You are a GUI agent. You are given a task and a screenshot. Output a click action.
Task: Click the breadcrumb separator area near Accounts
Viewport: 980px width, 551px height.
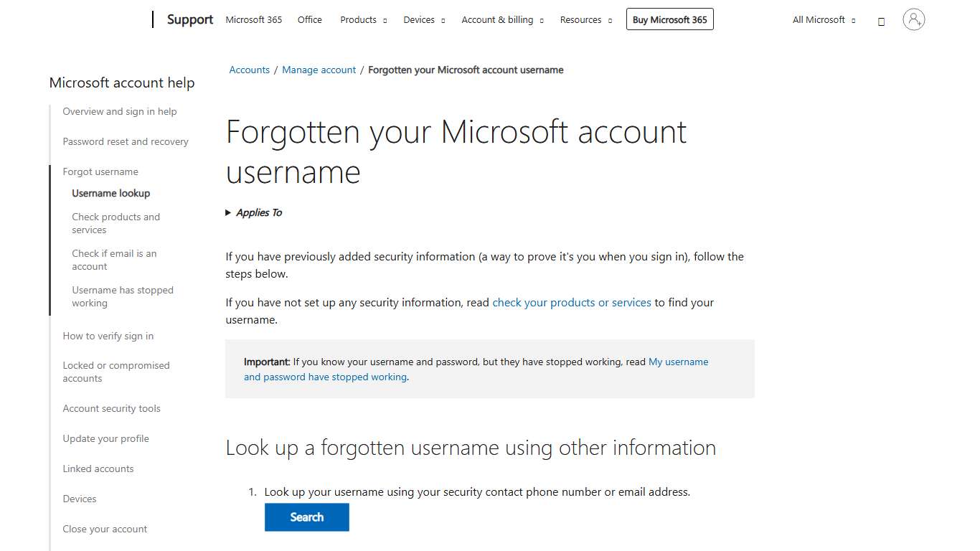274,70
